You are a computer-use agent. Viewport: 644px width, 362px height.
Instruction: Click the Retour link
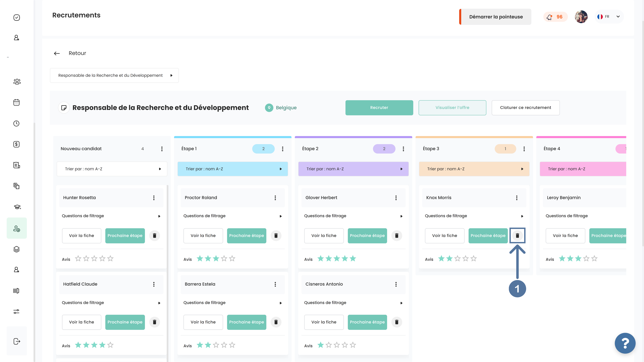click(x=77, y=53)
